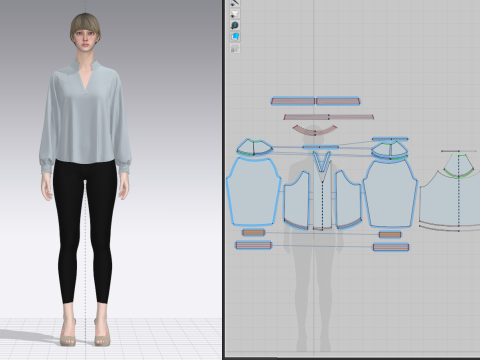Select the left half of the thin unhighlighted band

click(306, 117)
